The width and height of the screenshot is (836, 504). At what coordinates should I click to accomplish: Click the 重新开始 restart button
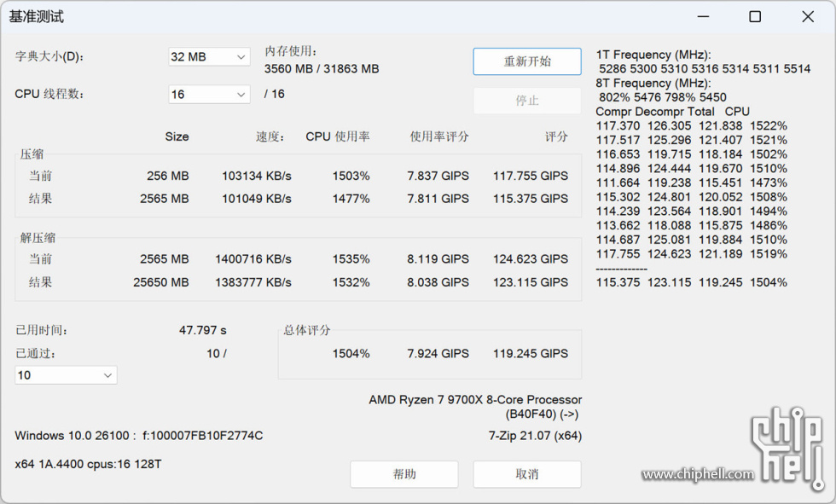pyautogui.click(x=526, y=61)
